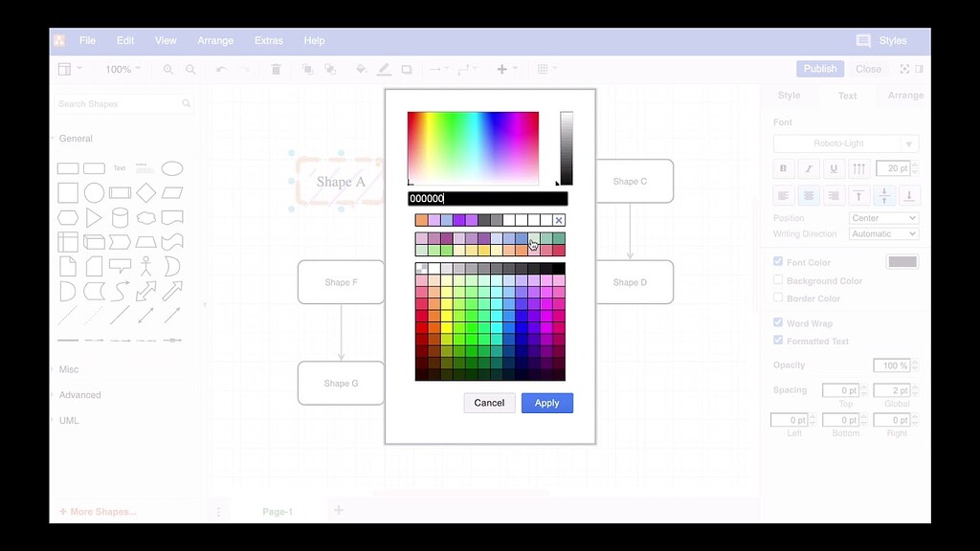
Task: Select the Zoom Out magnifier icon
Action: (x=191, y=69)
